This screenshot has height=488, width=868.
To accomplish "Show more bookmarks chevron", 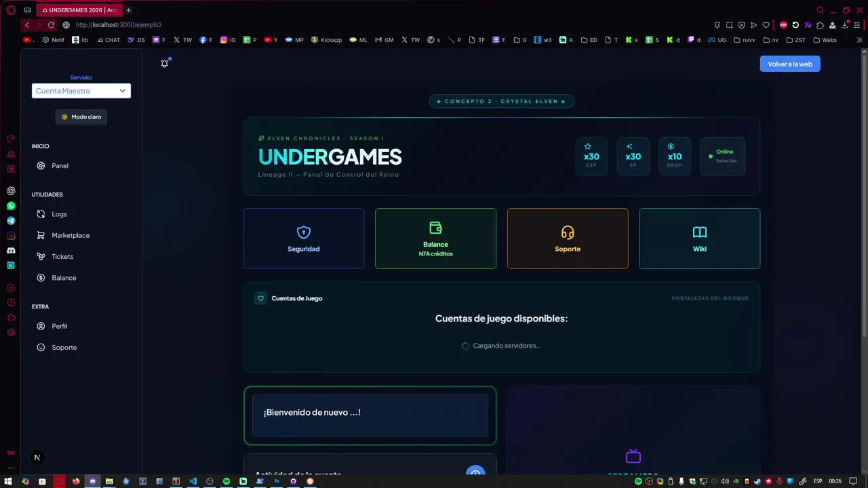I will tap(859, 40).
